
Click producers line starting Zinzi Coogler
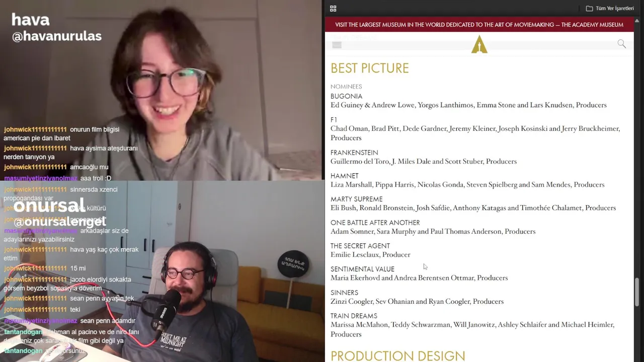coord(417,301)
